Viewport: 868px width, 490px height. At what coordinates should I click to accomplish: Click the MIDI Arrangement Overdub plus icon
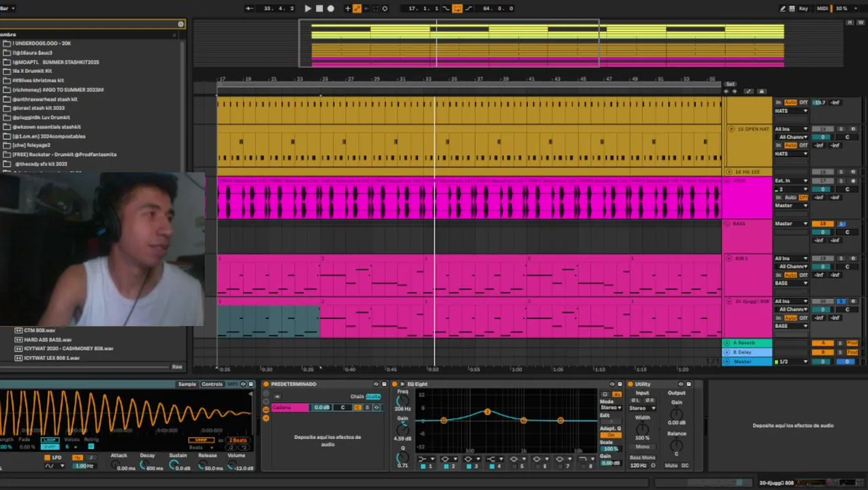(x=347, y=8)
